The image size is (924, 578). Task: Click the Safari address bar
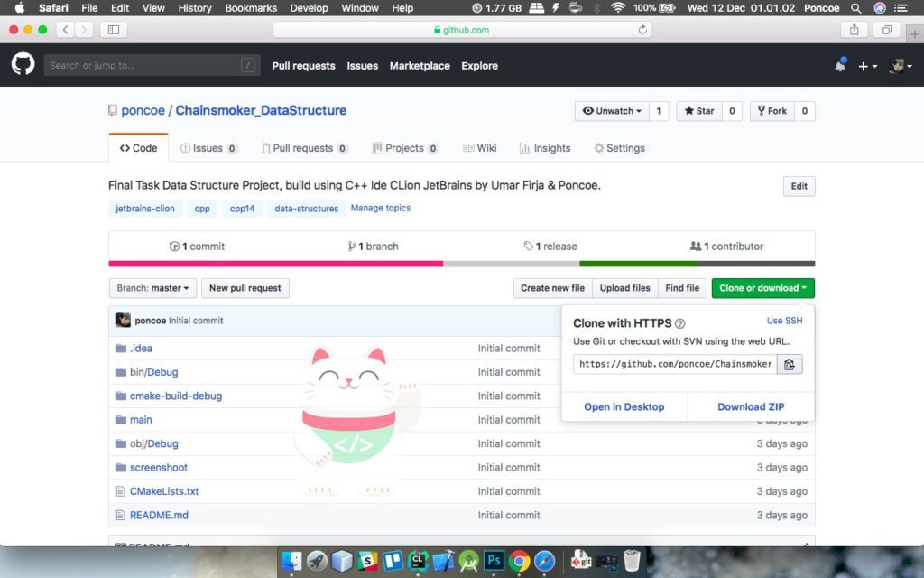tap(461, 30)
